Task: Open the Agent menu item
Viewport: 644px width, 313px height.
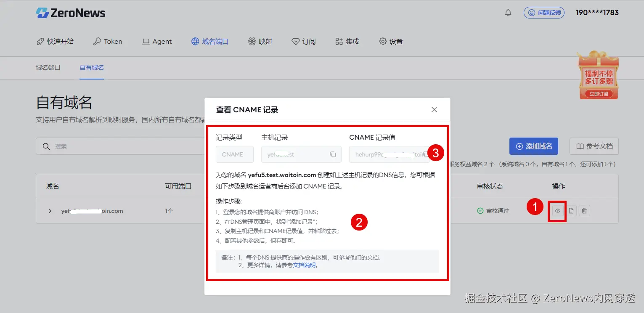Action: [157, 41]
